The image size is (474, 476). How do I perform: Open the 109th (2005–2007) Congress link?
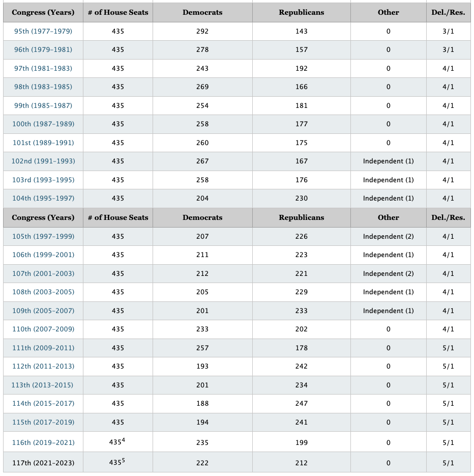(x=43, y=311)
